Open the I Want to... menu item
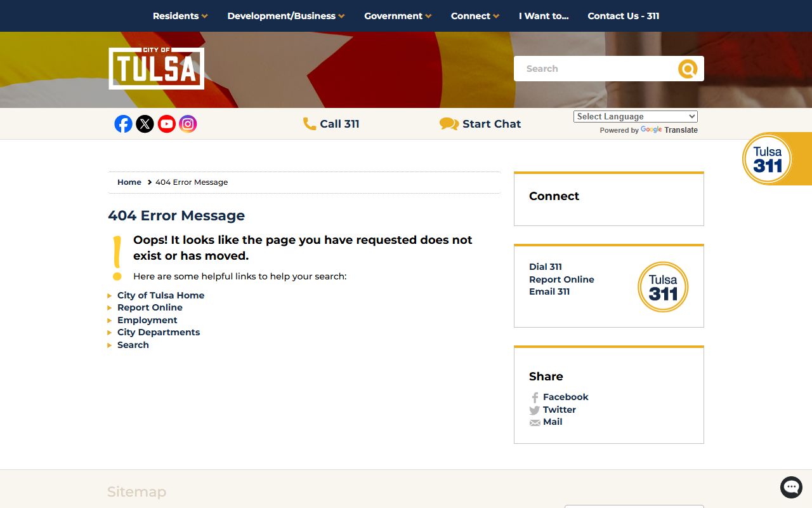The width and height of the screenshot is (812, 508). [x=544, y=16]
